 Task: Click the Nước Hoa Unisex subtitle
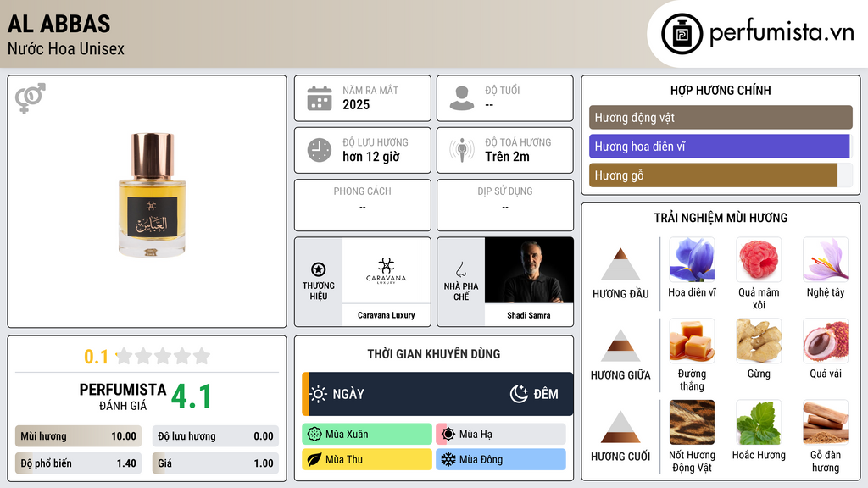click(66, 48)
